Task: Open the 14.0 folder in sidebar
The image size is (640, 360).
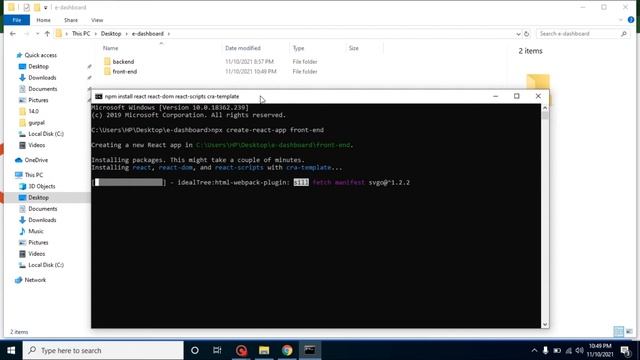Action: (33, 111)
